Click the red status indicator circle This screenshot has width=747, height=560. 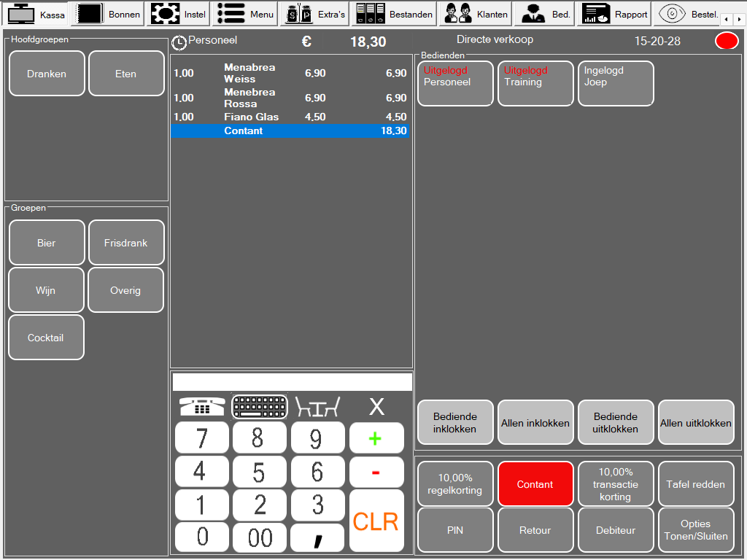tap(727, 42)
